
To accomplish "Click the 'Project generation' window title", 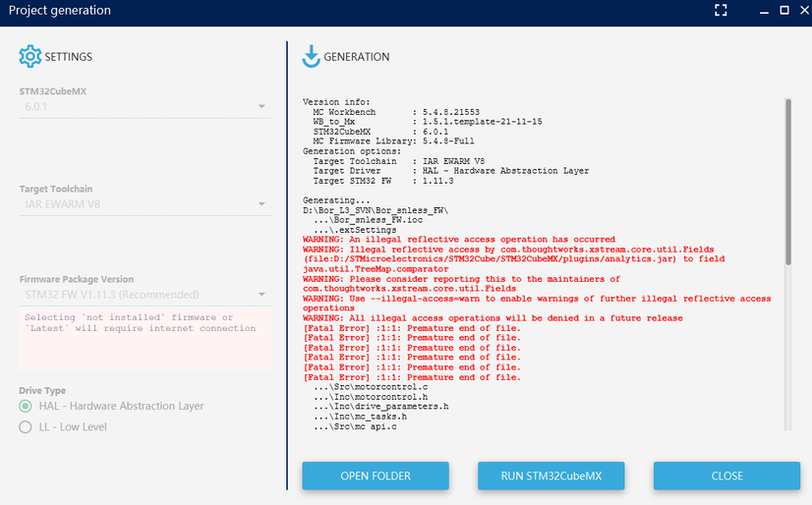I will (60, 11).
